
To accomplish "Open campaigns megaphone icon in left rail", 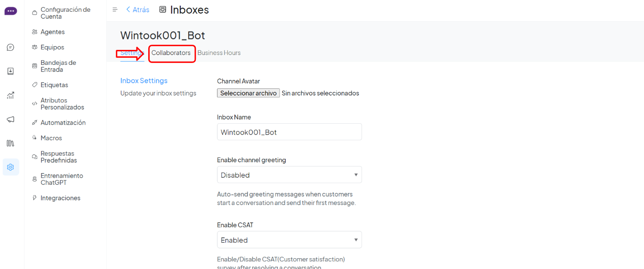I will coord(10,119).
